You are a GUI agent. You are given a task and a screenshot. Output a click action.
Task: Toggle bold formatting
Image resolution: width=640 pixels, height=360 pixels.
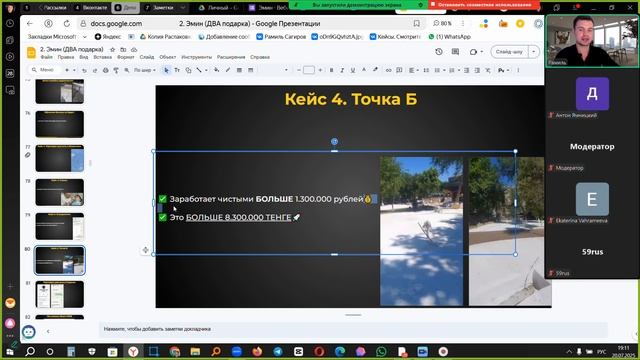click(331, 70)
